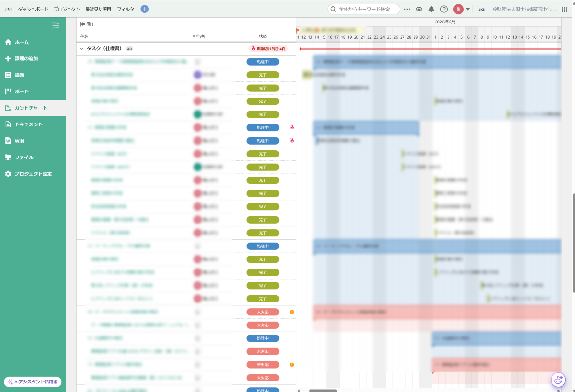Click the horizontal Gantt scrollbar thumb
Viewport: 575px width, 392px height.
[322, 390]
